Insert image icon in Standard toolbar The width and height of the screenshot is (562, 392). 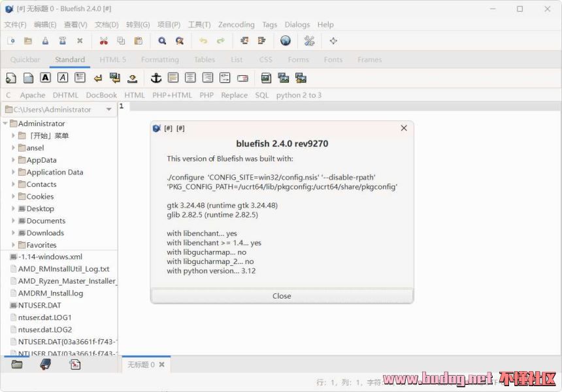(x=266, y=78)
